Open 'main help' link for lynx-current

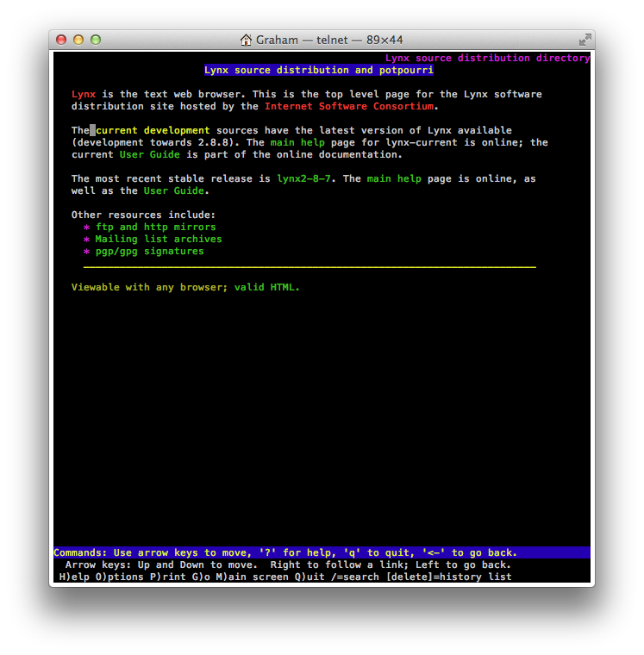tap(297, 142)
